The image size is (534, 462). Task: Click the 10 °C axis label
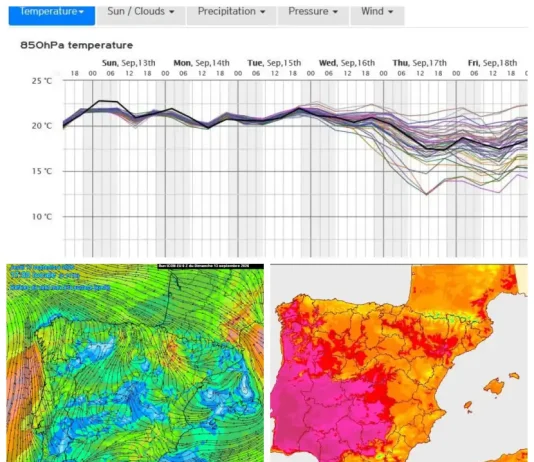[x=42, y=217]
